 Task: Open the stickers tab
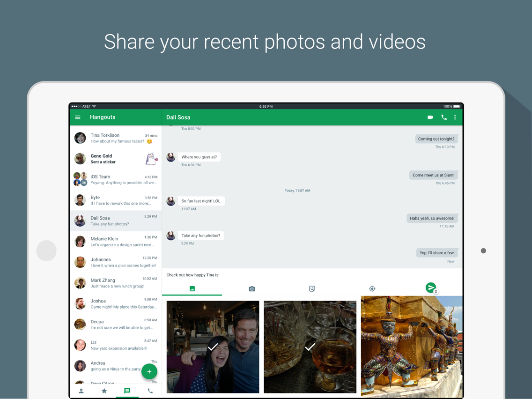coord(312,289)
